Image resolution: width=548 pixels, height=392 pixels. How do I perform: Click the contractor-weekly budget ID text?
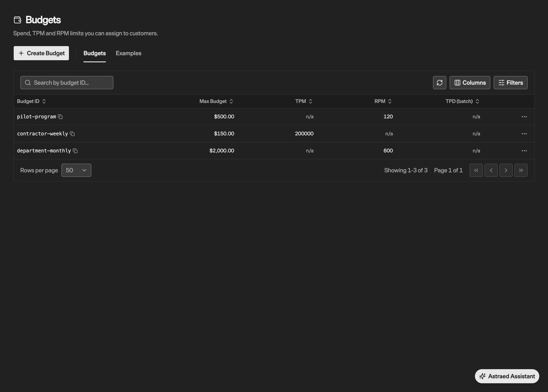point(43,134)
